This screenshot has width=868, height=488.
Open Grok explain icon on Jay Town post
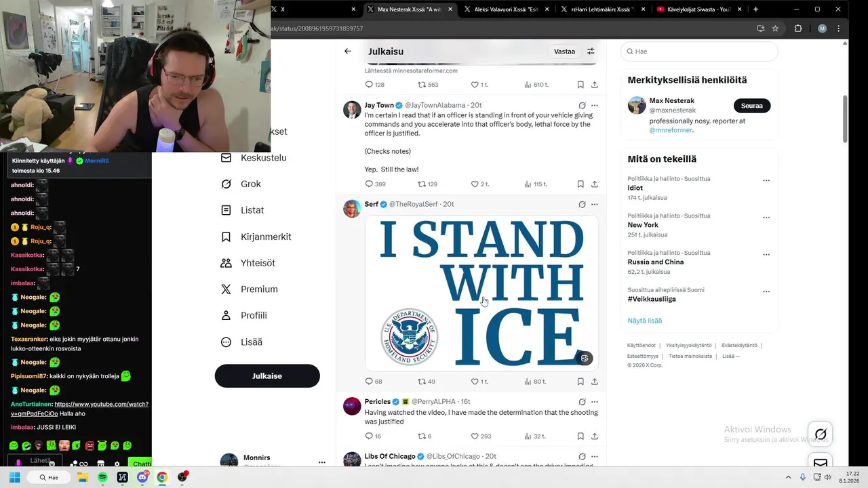pyautogui.click(x=582, y=106)
